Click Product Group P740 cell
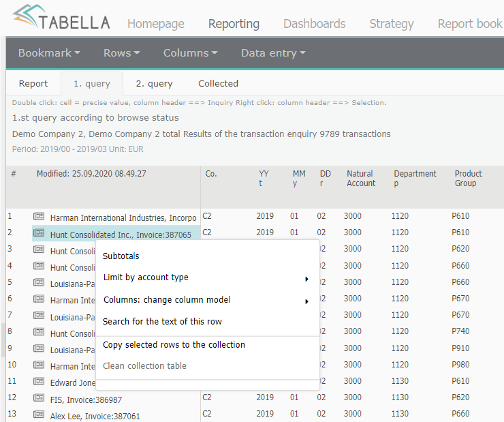504x422 pixels. pyautogui.click(x=460, y=331)
